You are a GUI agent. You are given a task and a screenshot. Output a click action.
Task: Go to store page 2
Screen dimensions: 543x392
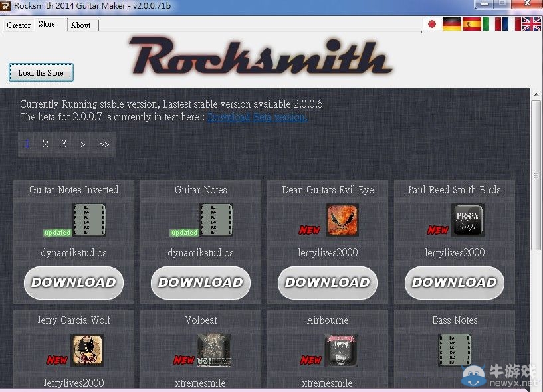coord(45,144)
